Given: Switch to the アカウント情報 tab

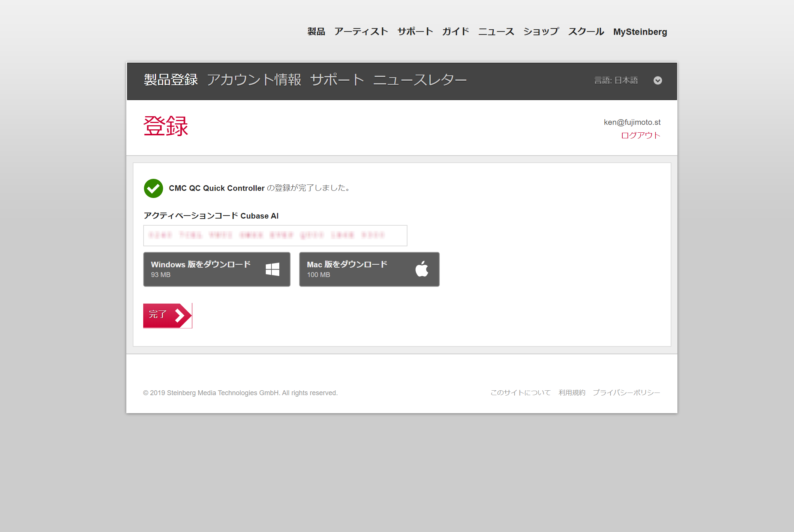Looking at the screenshot, I should [254, 80].
